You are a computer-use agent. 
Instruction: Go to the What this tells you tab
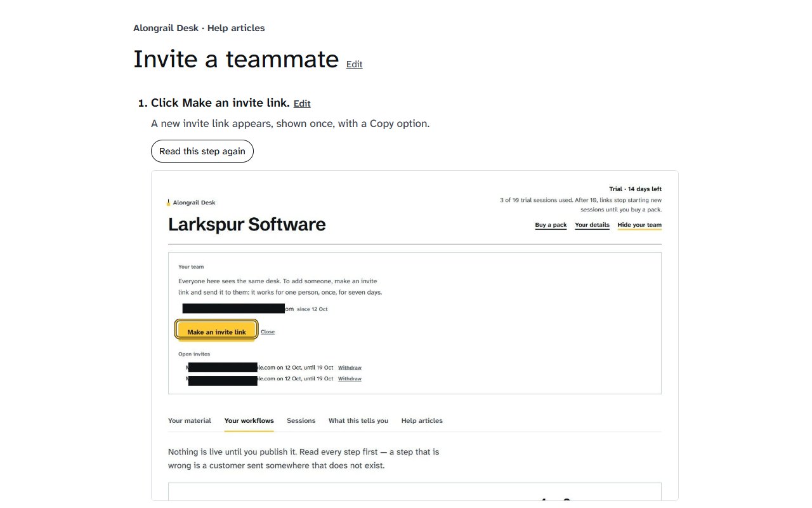pos(358,420)
